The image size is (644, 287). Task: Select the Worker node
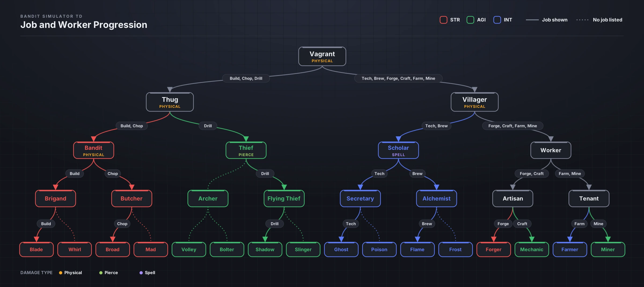pyautogui.click(x=551, y=150)
